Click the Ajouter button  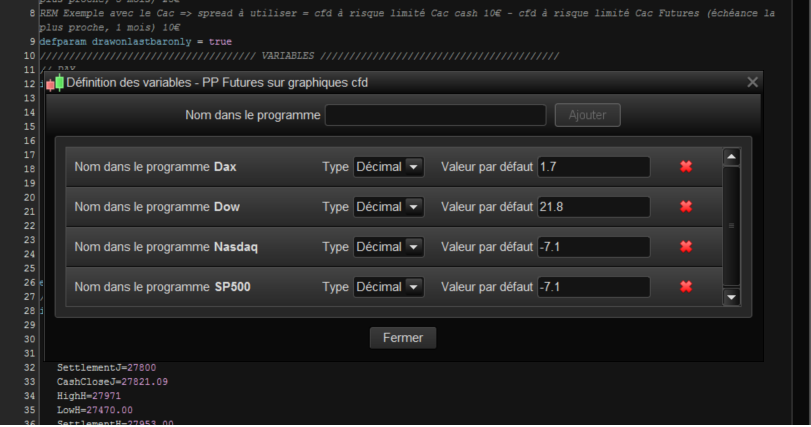tap(587, 115)
